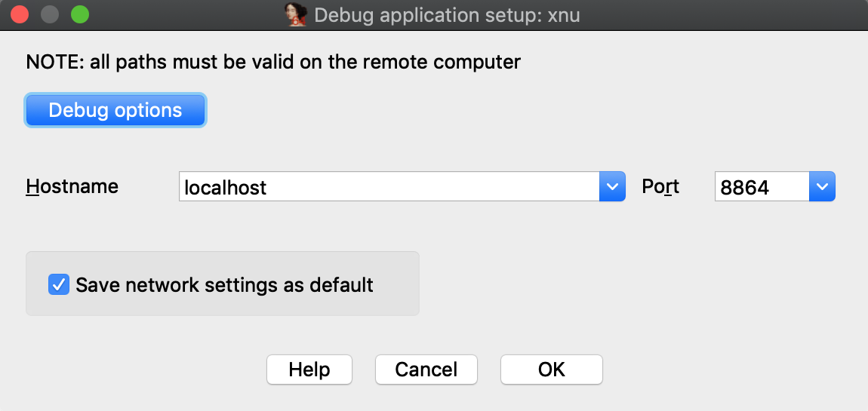Maximize the window with the green button
The height and width of the screenshot is (411, 868).
coord(79,14)
